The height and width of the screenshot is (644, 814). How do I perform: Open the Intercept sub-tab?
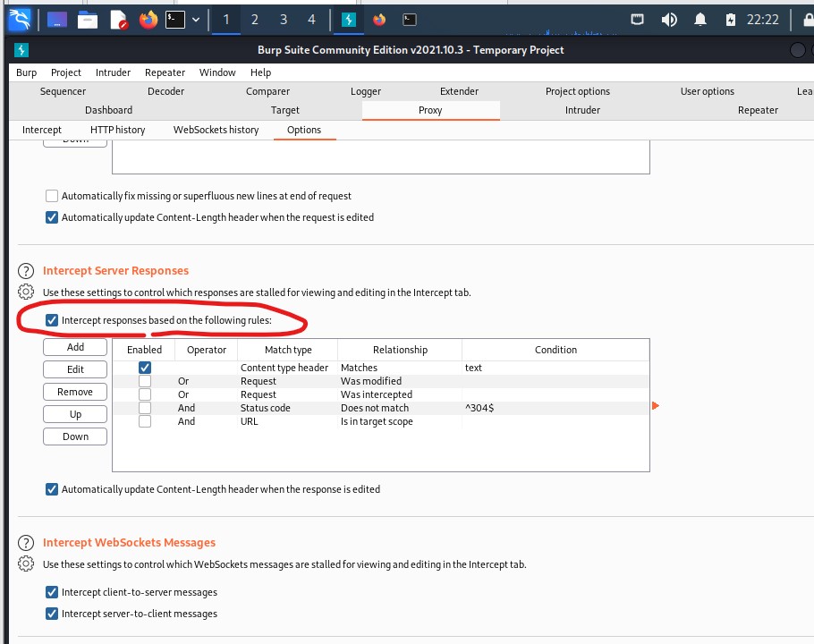coord(41,130)
